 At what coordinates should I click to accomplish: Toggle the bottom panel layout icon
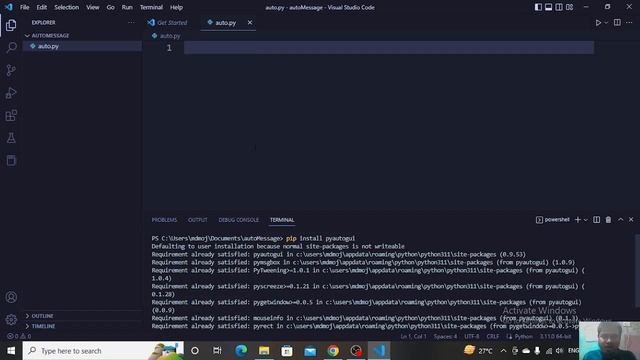click(x=549, y=7)
